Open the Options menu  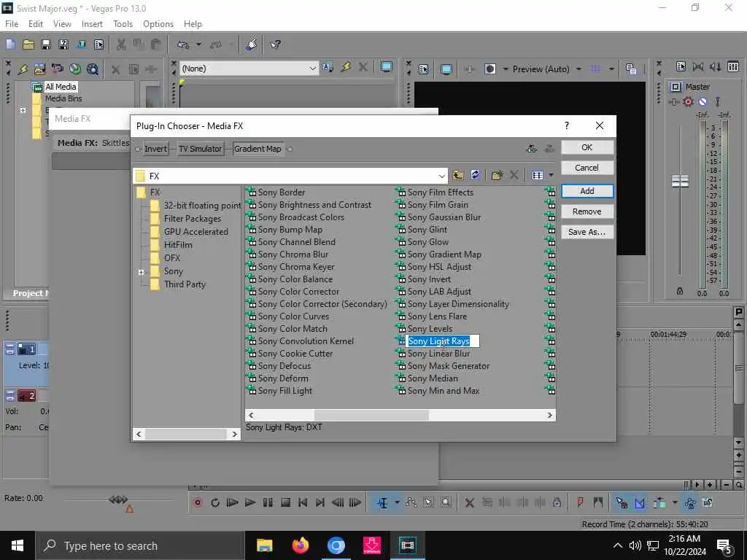coord(158,24)
